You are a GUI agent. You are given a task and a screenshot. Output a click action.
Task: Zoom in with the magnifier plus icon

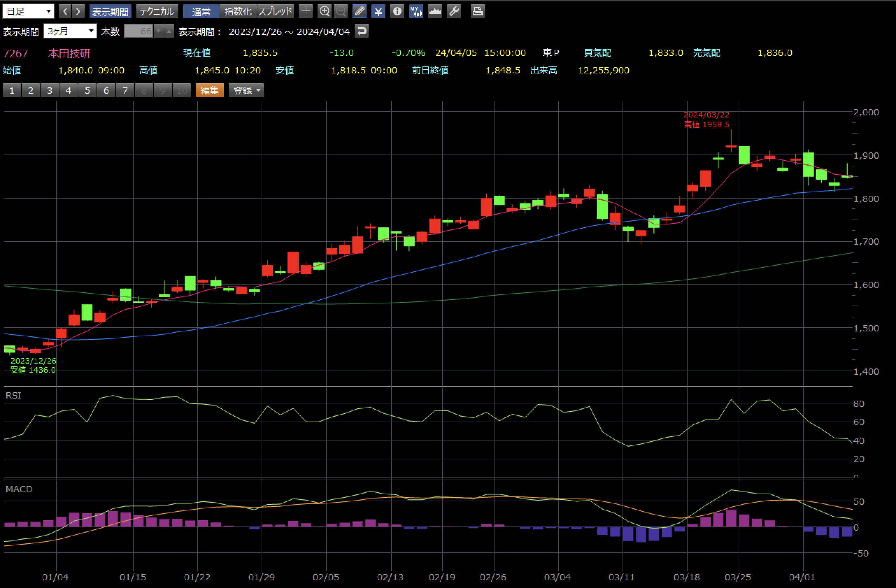[324, 11]
